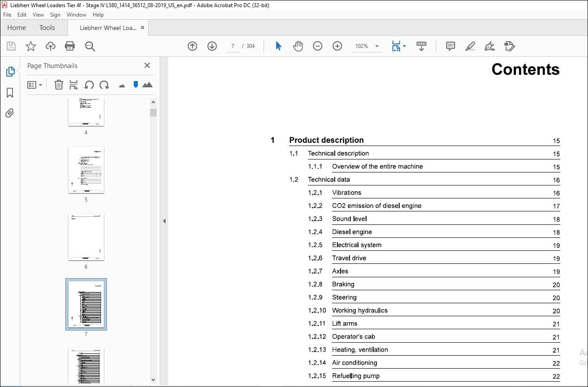Rotate the page clockwise
Viewport: 588px width, 387px height.
click(104, 85)
